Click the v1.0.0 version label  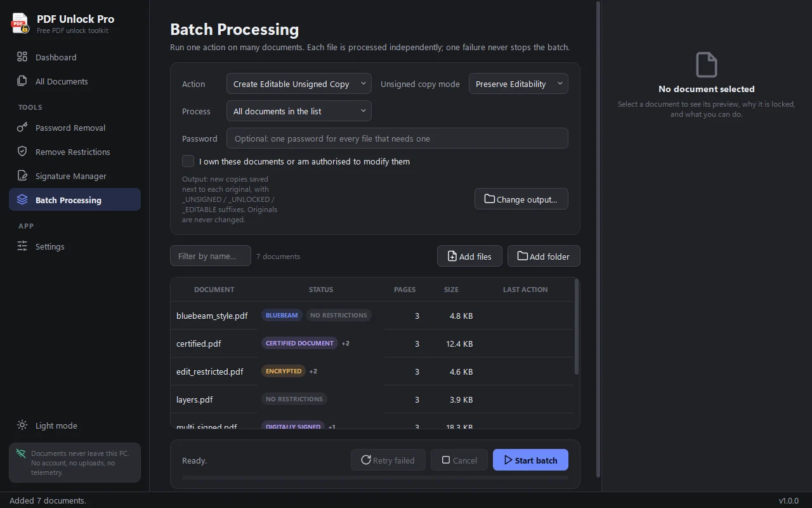(x=789, y=501)
